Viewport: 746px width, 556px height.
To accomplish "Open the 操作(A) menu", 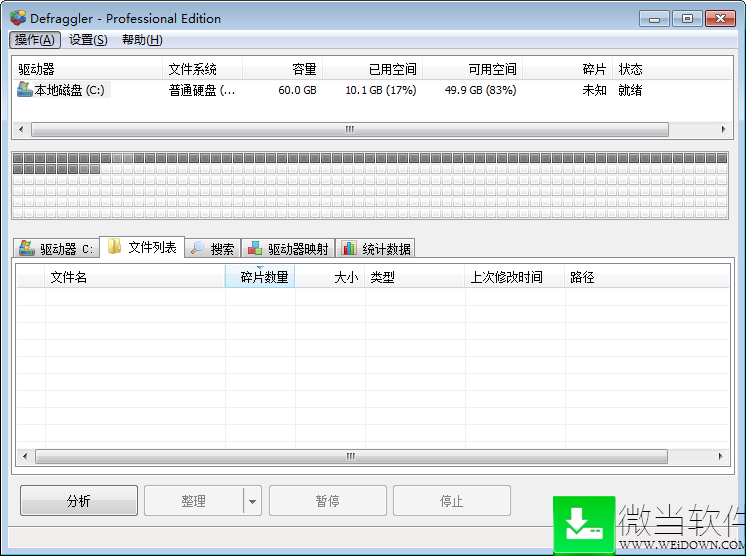I will coord(35,40).
